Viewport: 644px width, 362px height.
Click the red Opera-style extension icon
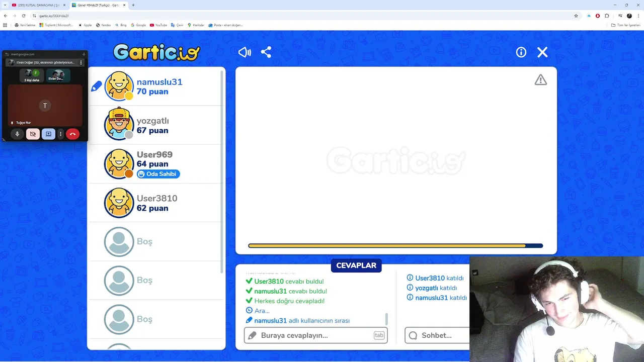(598, 16)
